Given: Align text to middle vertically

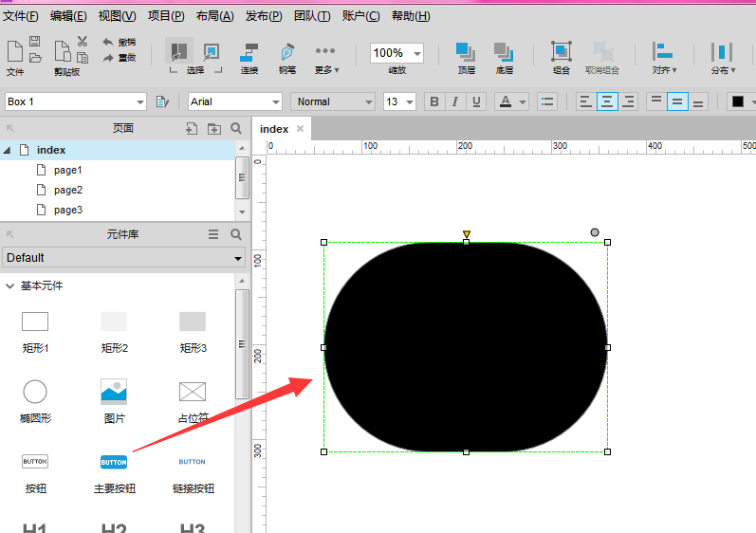Looking at the screenshot, I should coord(677,101).
